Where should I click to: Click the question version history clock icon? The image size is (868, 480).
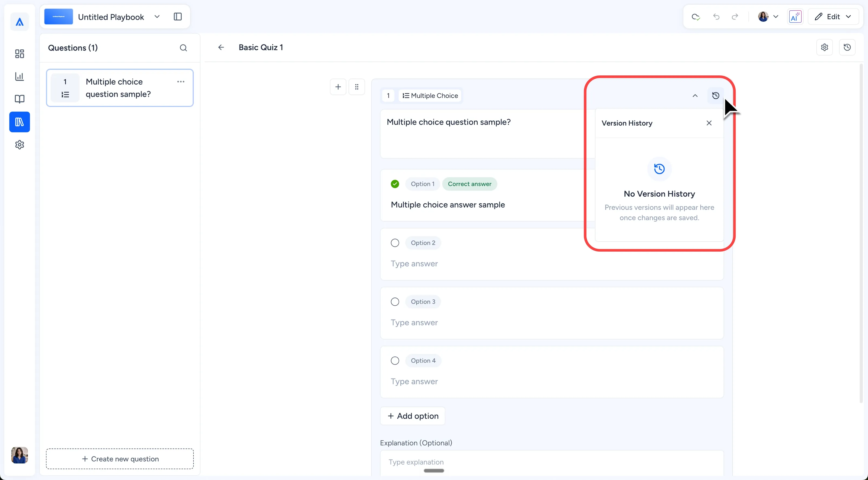(715, 96)
